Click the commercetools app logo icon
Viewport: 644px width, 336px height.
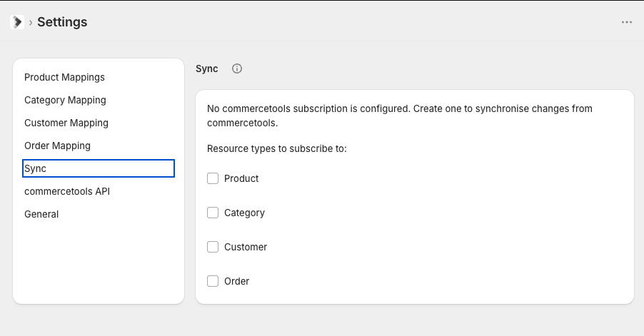(17, 21)
